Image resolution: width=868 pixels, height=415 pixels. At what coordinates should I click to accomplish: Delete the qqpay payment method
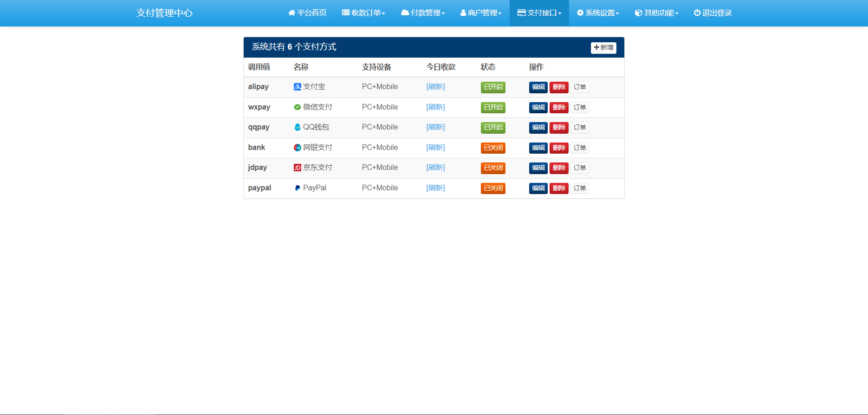[x=559, y=128]
